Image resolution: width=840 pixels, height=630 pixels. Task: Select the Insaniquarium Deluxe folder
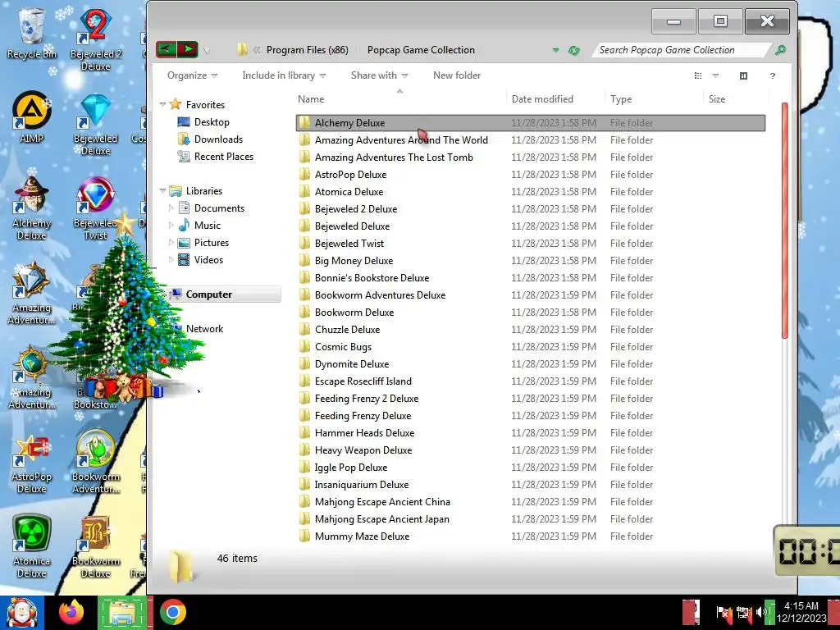click(x=530, y=485)
